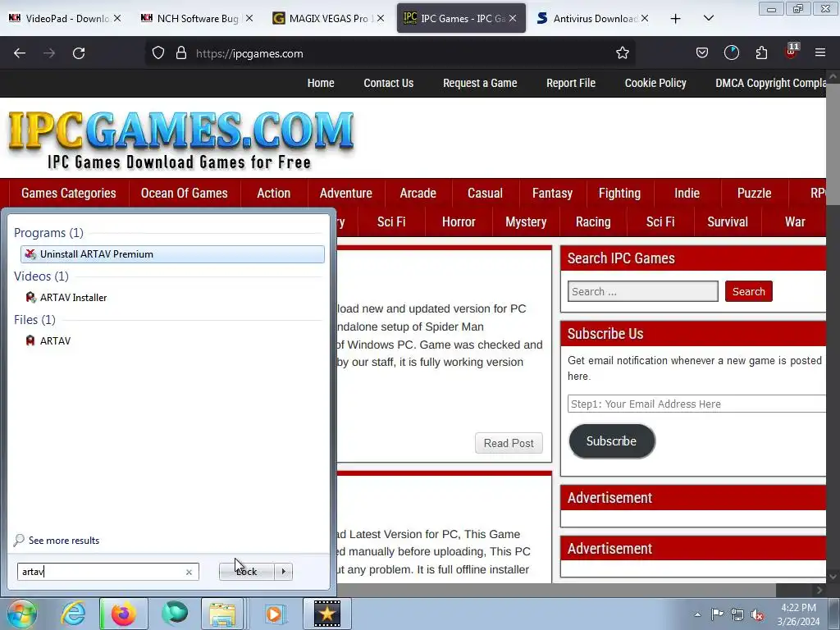Close the NCH Software Bug tab
This screenshot has height=630, width=840.
[249, 18]
